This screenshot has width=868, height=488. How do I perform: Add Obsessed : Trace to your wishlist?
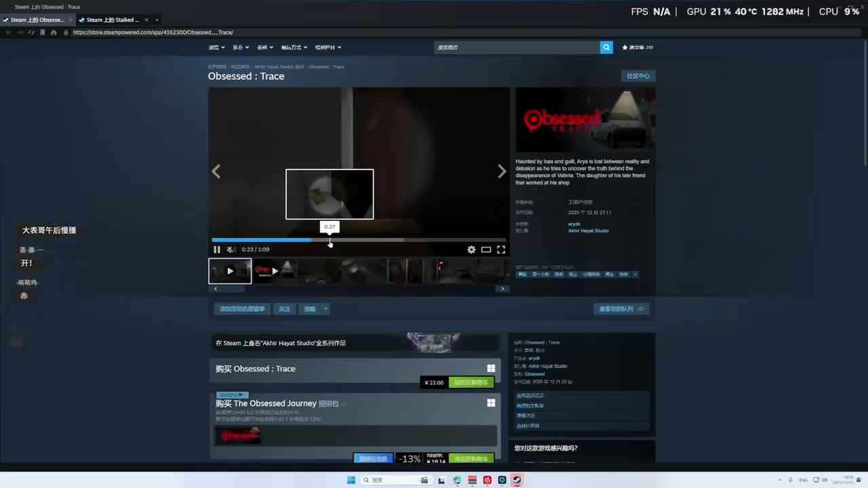(242, 309)
